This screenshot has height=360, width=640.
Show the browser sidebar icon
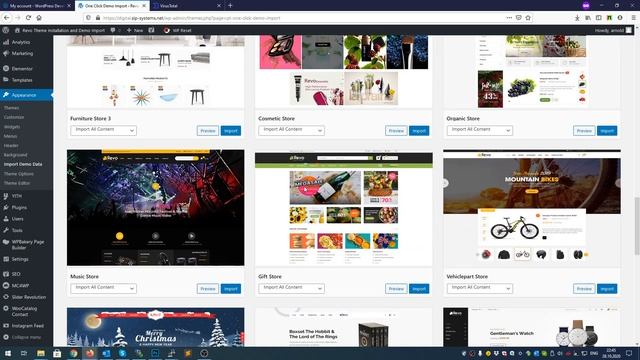point(598,18)
